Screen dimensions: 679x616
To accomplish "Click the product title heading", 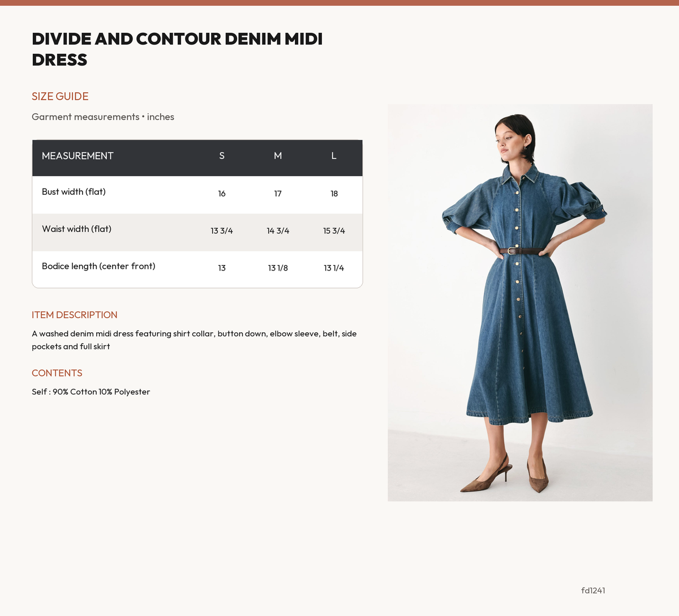I will pyautogui.click(x=177, y=49).
